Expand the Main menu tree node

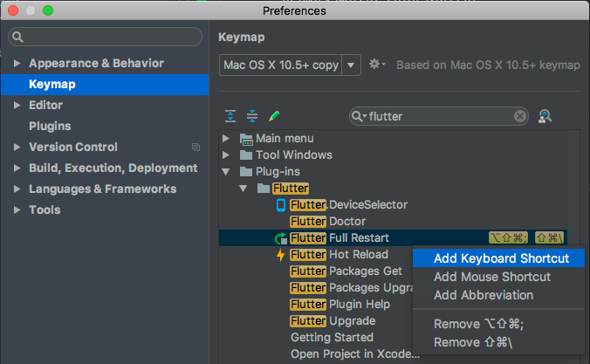[227, 139]
